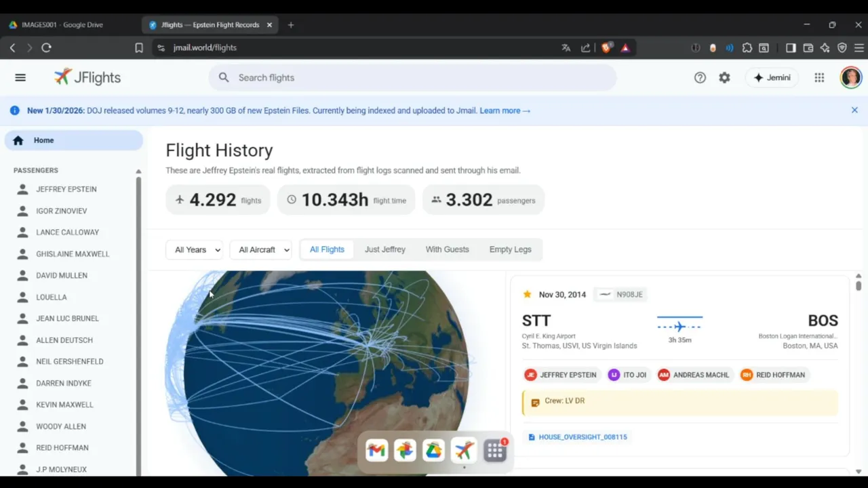The image size is (868, 488).
Task: Select passenger Woody Allen
Action: tap(61, 426)
